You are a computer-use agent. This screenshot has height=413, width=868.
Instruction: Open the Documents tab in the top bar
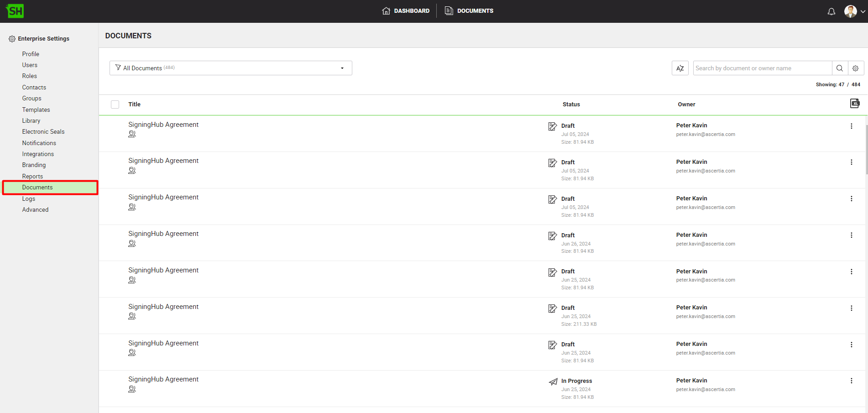coord(469,11)
